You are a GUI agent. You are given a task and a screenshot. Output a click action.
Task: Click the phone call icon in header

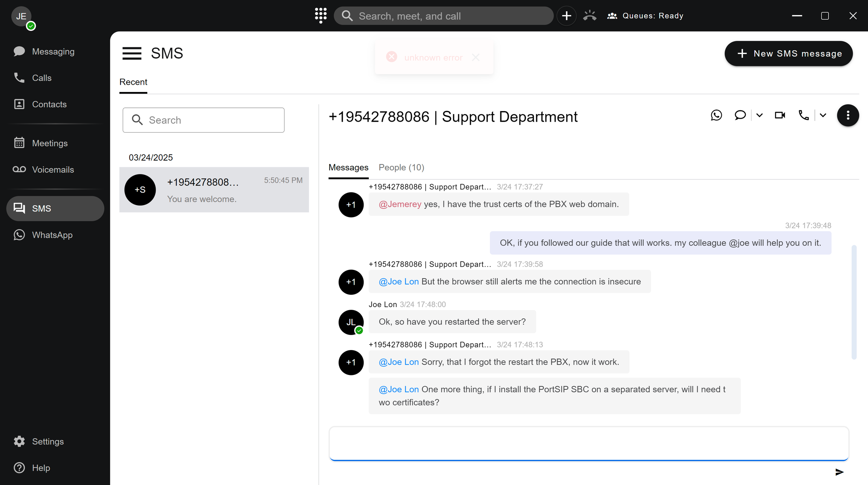pyautogui.click(x=804, y=115)
